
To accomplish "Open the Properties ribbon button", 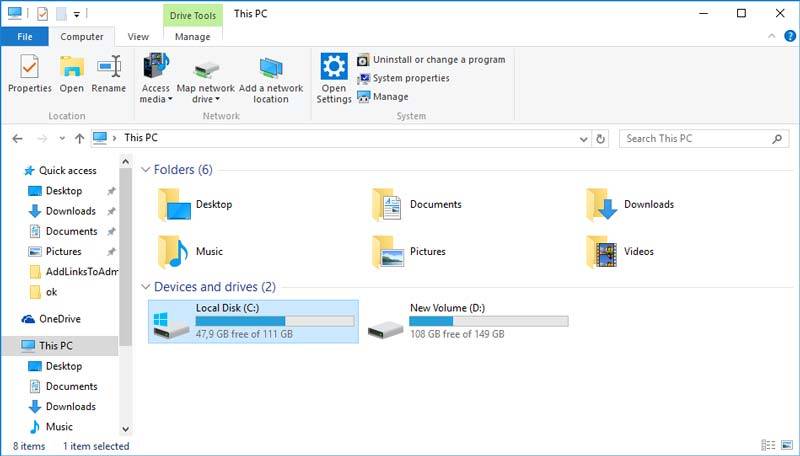I will point(30,74).
